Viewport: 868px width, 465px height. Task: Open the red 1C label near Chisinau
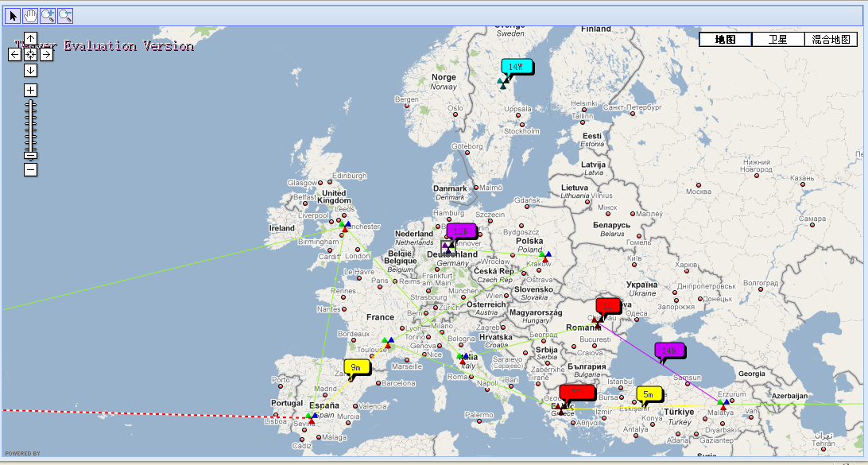pos(608,305)
